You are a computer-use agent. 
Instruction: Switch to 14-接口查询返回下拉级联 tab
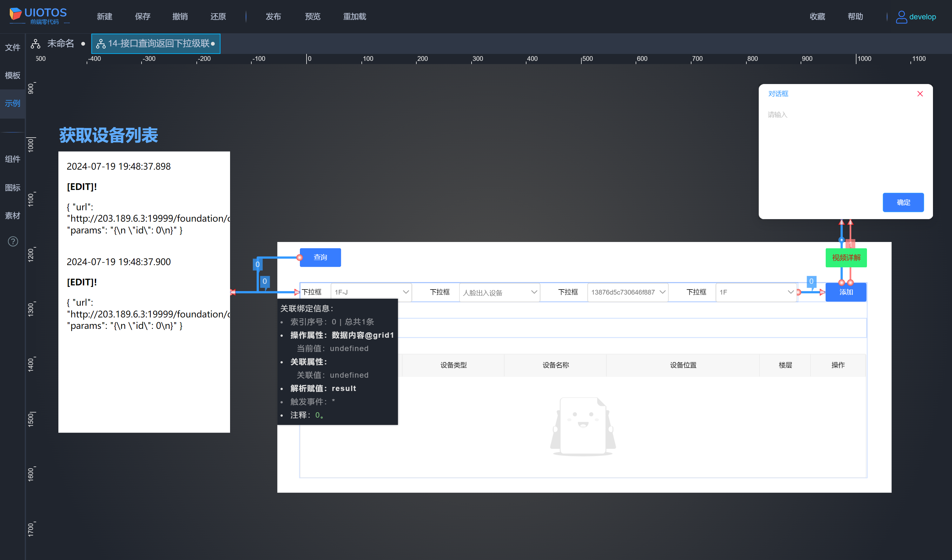coord(155,44)
